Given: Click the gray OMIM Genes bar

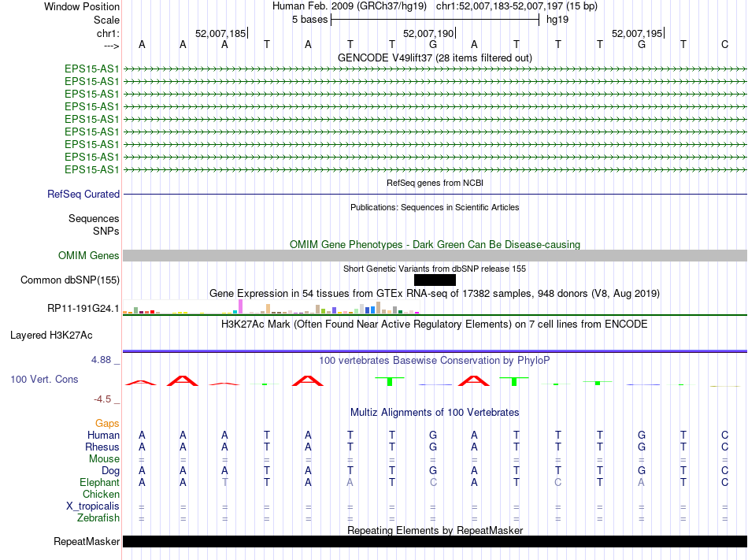Looking at the screenshot, I should click(x=435, y=256).
